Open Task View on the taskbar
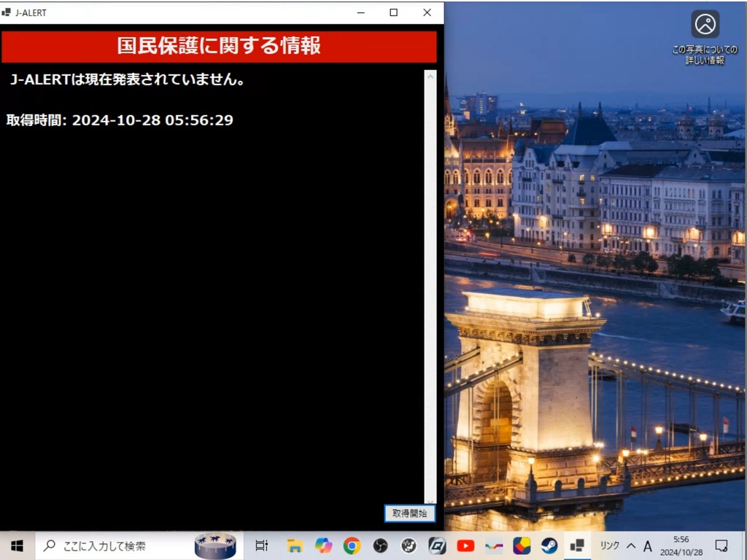This screenshot has height=560, width=747. coord(262,545)
